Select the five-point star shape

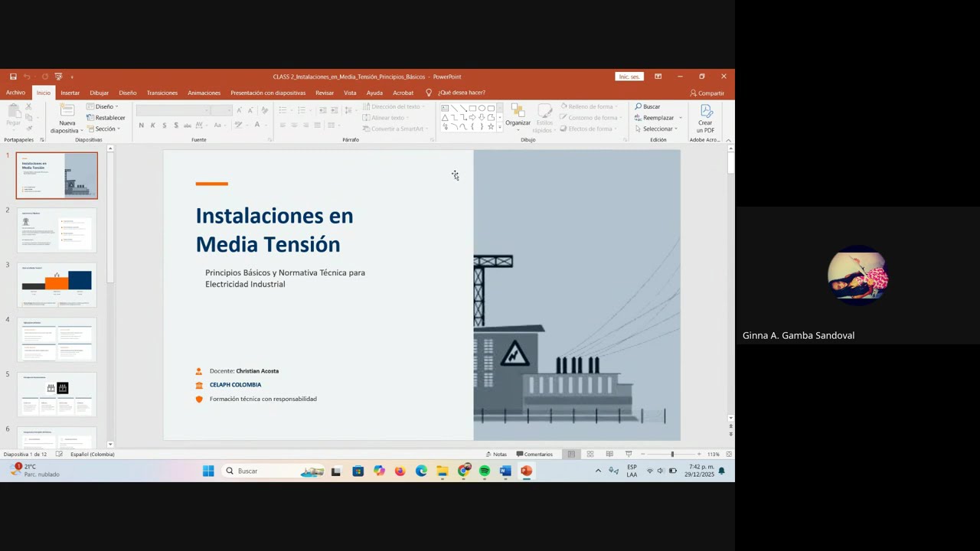(491, 127)
